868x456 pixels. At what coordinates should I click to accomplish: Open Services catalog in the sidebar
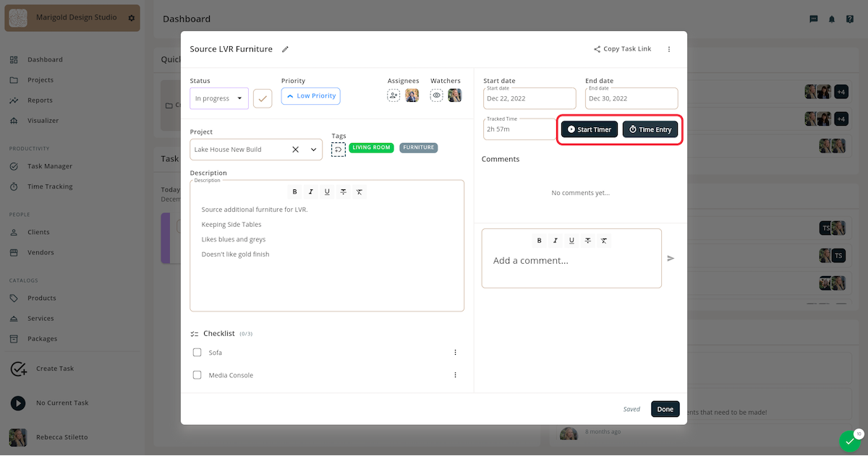[x=41, y=319]
